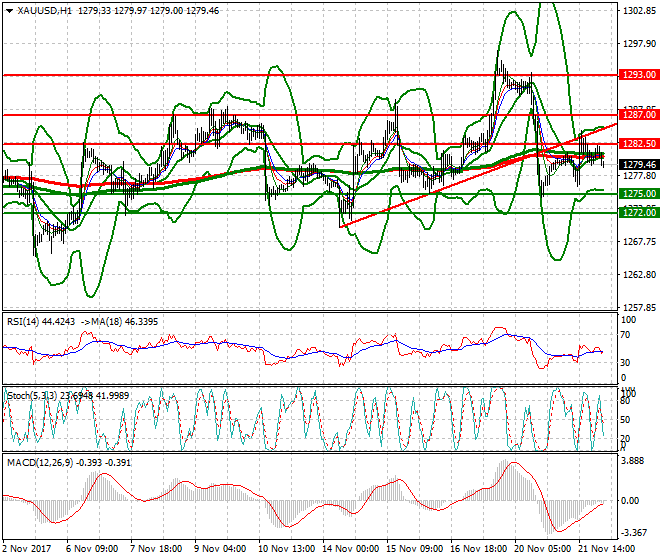Click the Stoch(5,3,3) indicator label
This screenshot has width=660, height=560.
pos(32,396)
